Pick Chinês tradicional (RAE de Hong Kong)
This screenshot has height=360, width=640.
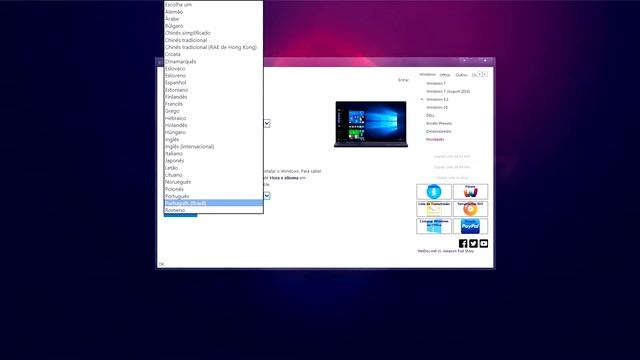click(213, 47)
